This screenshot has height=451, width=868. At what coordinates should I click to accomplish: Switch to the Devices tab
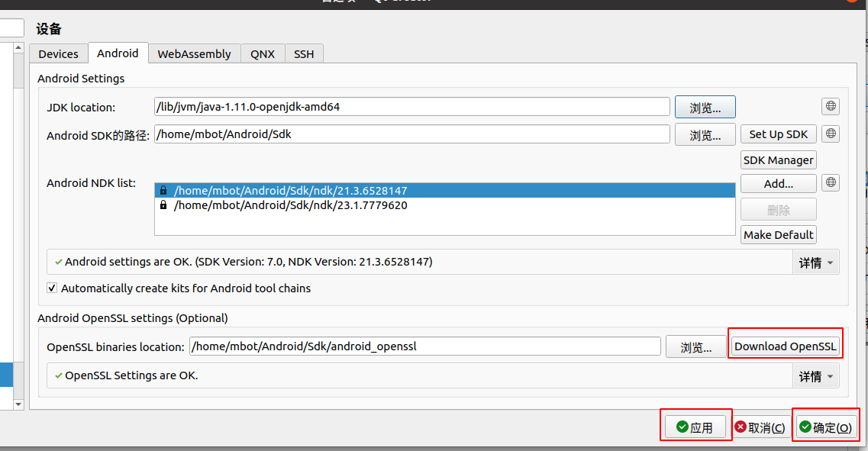click(58, 53)
